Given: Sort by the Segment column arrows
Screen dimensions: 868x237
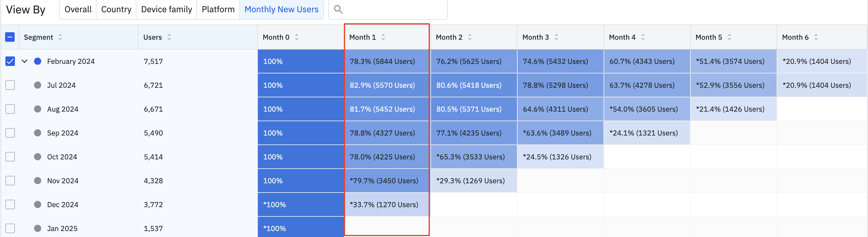Looking at the screenshot, I should click(60, 37).
